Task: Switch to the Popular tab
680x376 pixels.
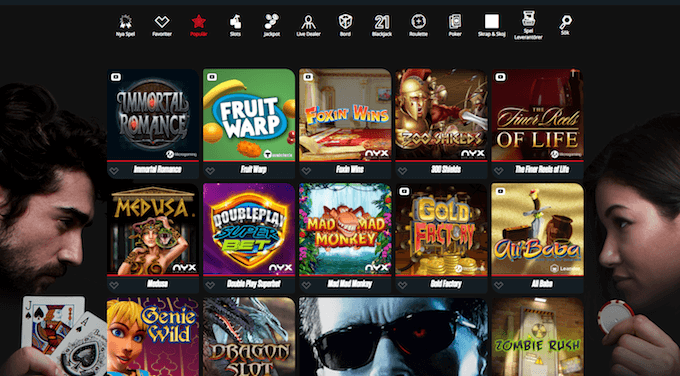Action: (x=199, y=26)
